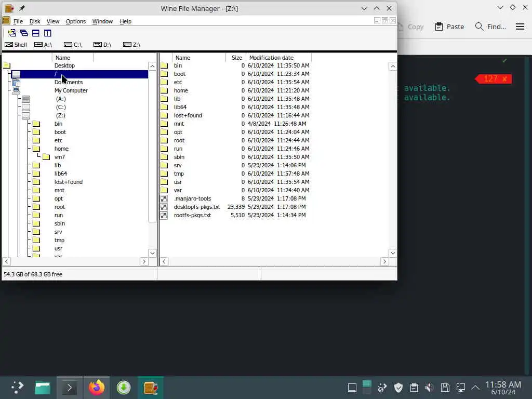Select Documents in the left tree
This screenshot has width=532, height=399.
(x=69, y=82)
